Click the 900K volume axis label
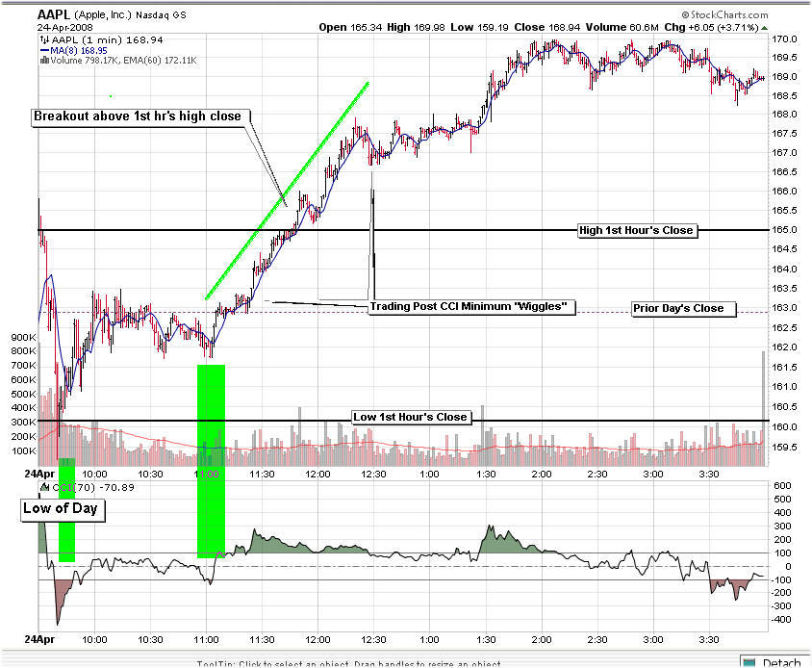 tap(24, 337)
